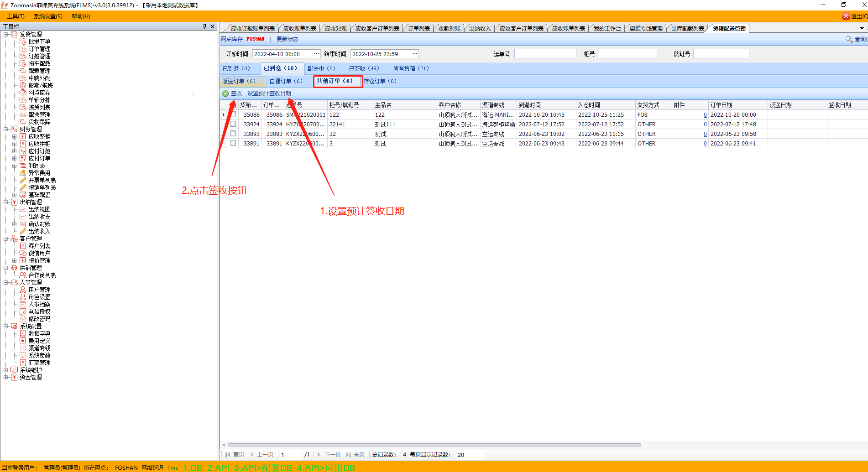
Task: Click the pin icon on 工具栏 panel
Action: (204, 26)
